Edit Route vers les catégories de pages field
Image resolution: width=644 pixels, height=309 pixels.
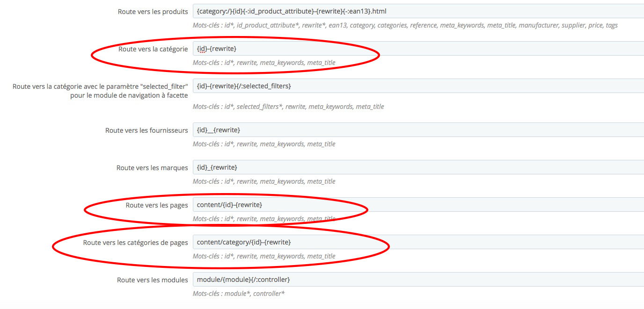pyautogui.click(x=418, y=242)
